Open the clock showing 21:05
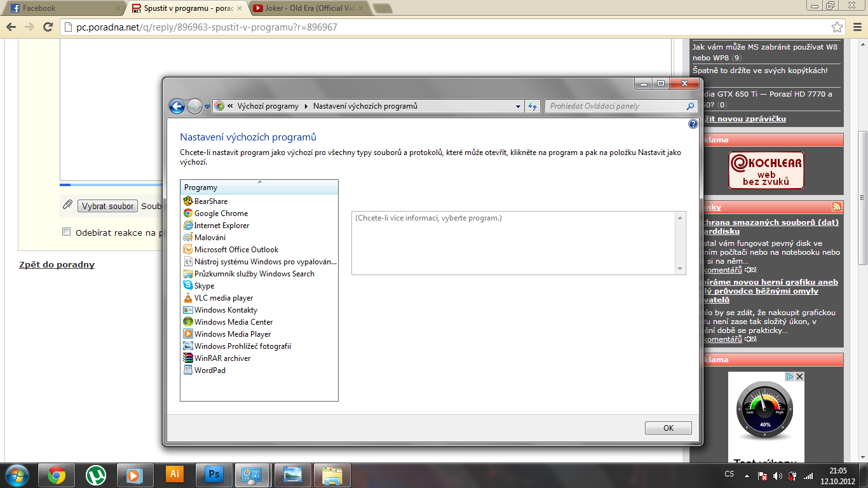The width and height of the screenshot is (868, 488). pyautogui.click(x=838, y=475)
